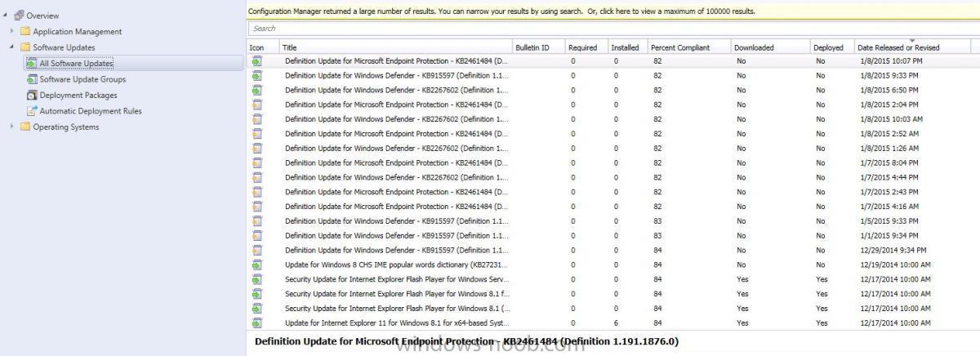
Task: Click Percent Compliant '83' in the 1/5/2015 row
Action: (657, 221)
